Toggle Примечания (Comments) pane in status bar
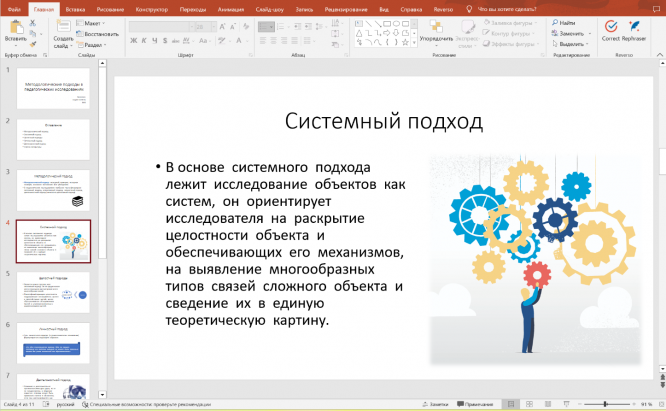 [475, 404]
